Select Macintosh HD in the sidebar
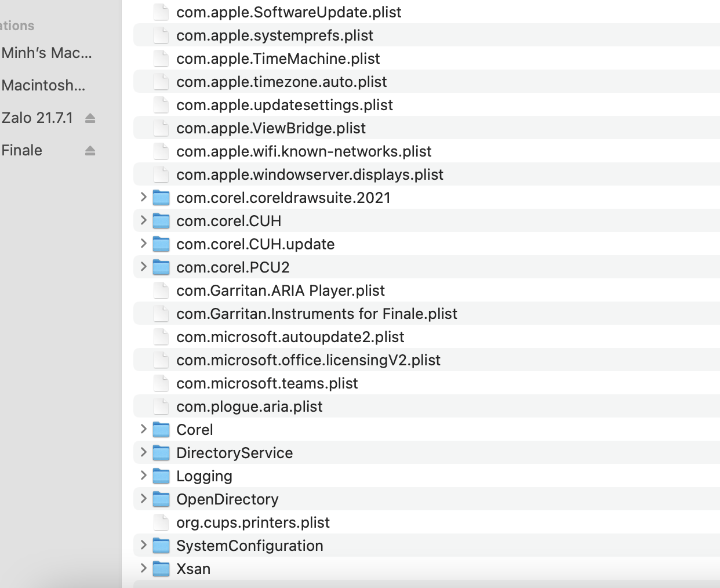This screenshot has height=588, width=720. click(x=43, y=86)
